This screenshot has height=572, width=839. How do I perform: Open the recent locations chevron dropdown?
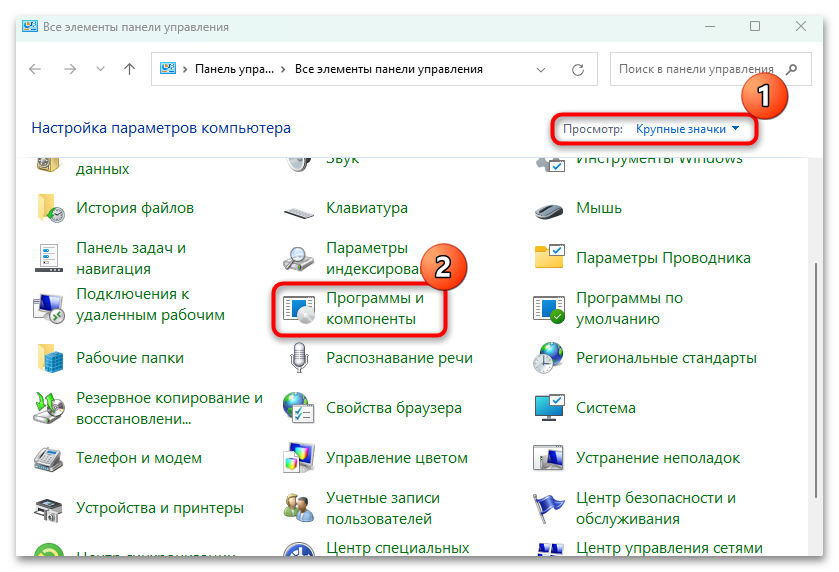[x=100, y=69]
